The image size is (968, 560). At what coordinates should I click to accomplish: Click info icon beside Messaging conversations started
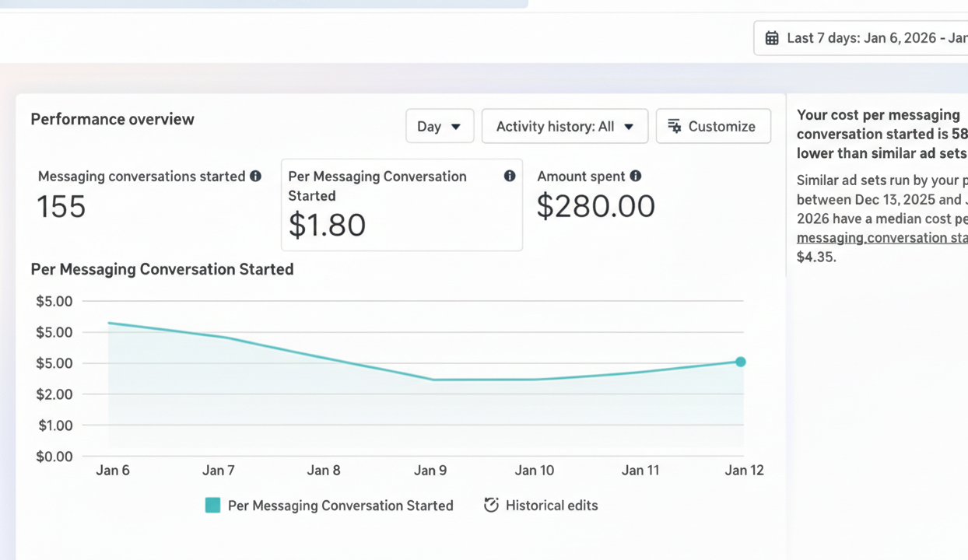coord(255,177)
